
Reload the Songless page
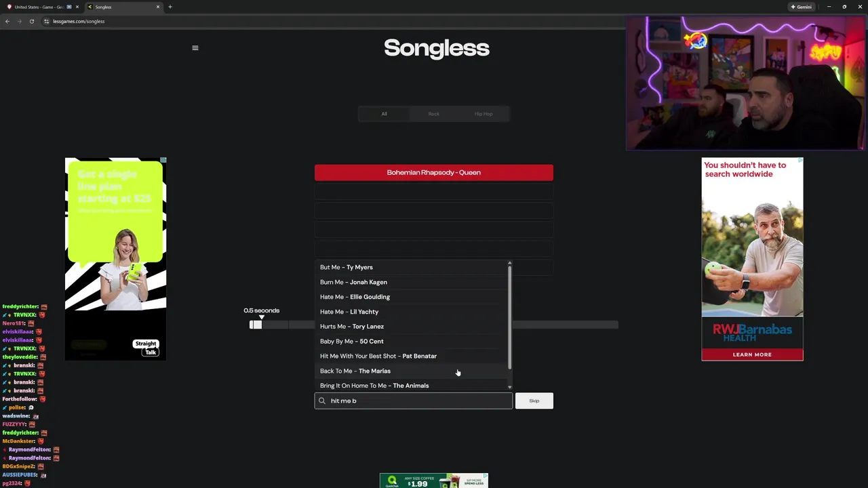[x=31, y=21]
